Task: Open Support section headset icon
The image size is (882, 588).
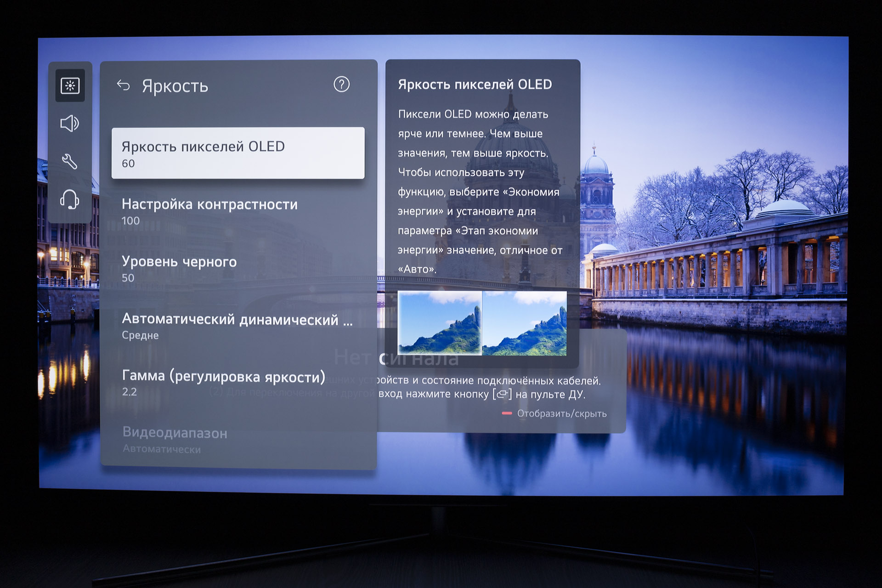Action: tap(70, 200)
